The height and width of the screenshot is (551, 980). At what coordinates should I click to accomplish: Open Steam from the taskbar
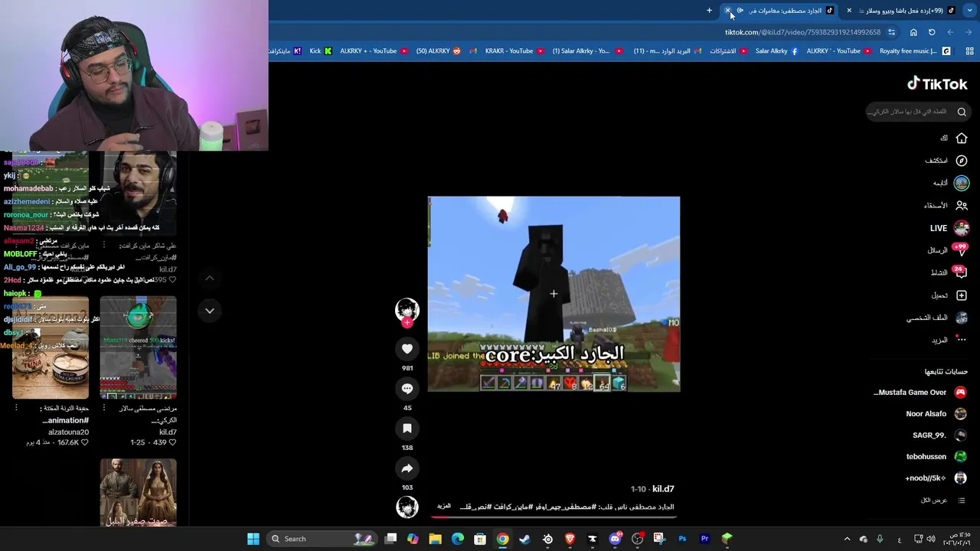[x=524, y=539]
